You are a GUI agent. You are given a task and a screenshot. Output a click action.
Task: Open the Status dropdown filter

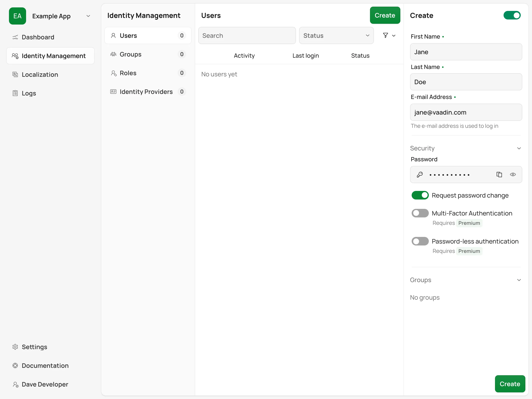tap(336, 35)
